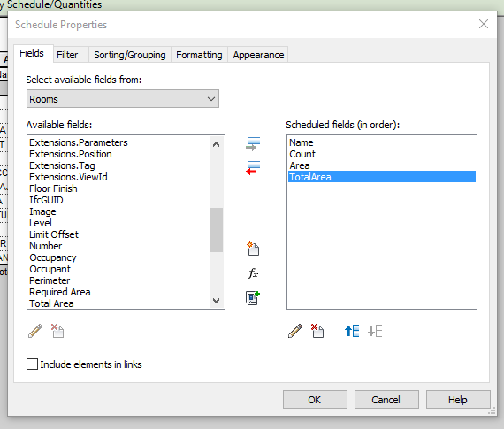Click the Add parameter(s) arrow icon

(x=253, y=144)
